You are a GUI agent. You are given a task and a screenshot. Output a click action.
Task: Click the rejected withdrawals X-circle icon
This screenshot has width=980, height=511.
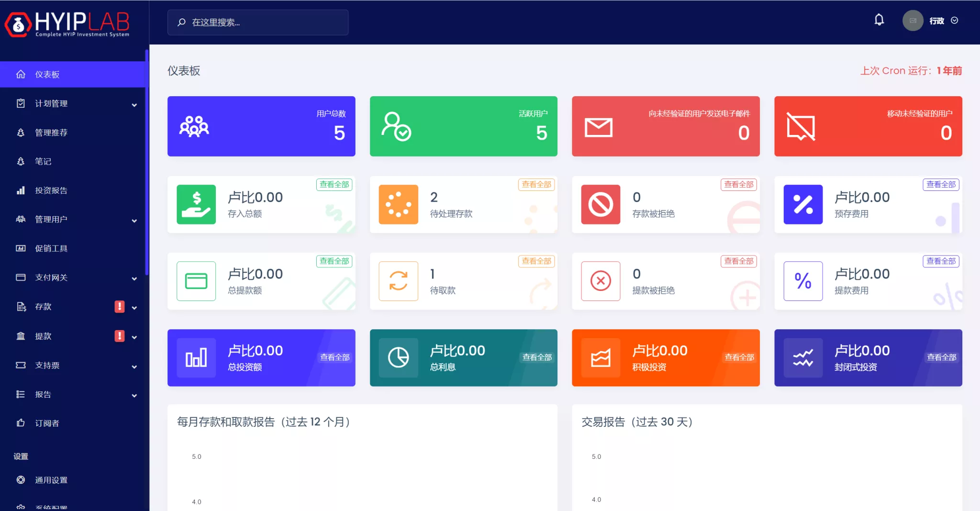[601, 281]
